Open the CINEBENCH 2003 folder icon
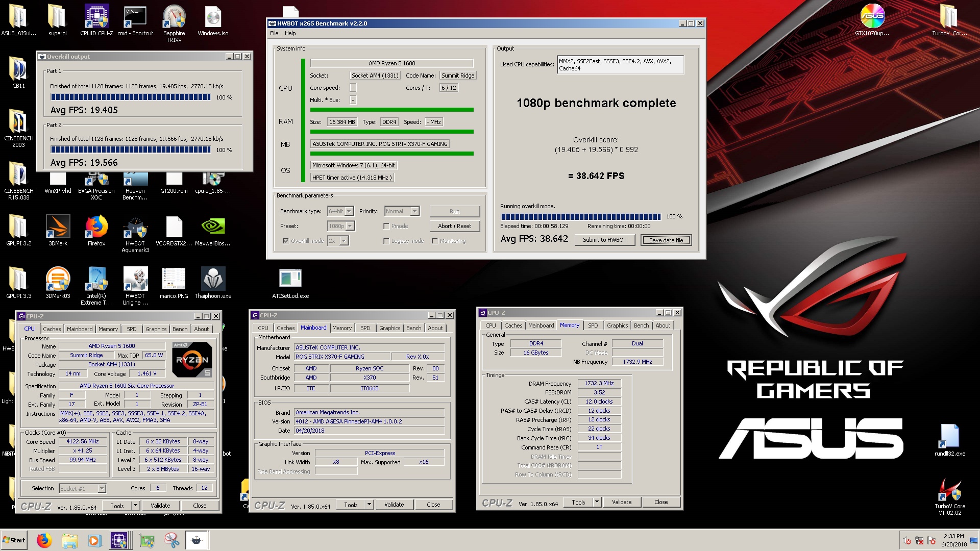980x551 pixels. (18, 128)
